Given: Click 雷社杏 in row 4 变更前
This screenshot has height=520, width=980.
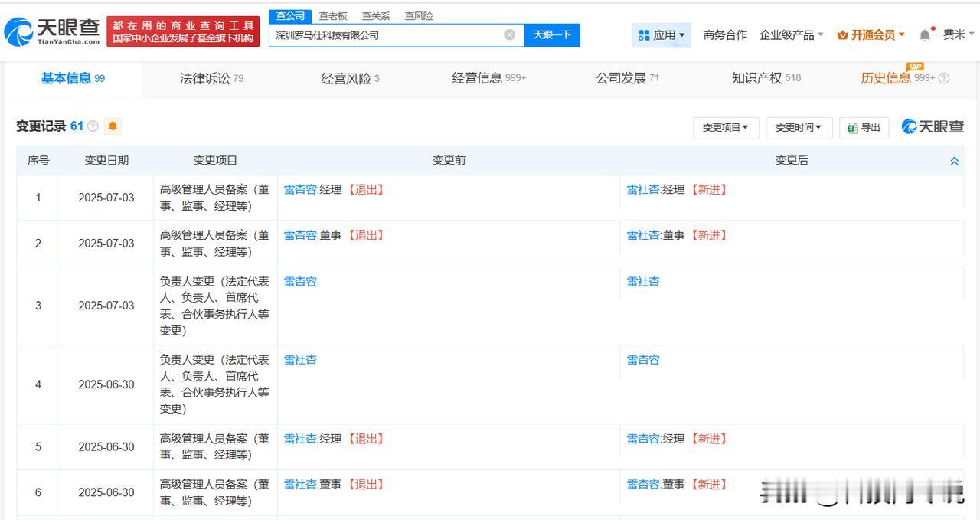Looking at the screenshot, I should (x=300, y=359).
